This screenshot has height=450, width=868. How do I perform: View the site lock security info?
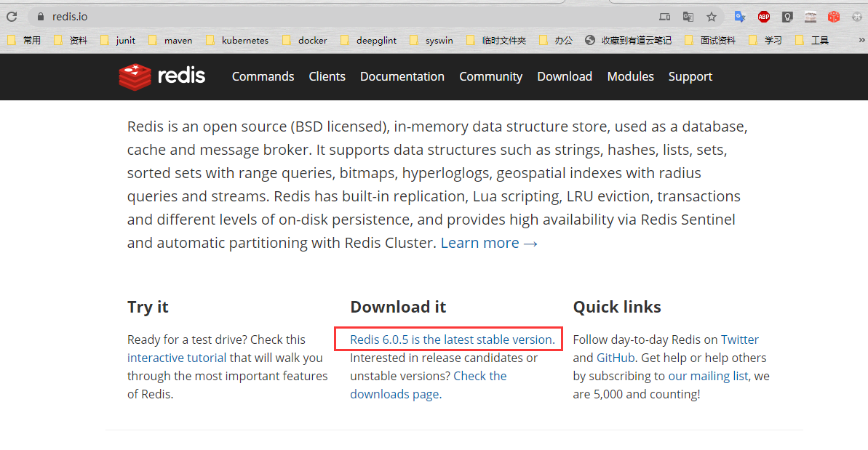[x=40, y=16]
